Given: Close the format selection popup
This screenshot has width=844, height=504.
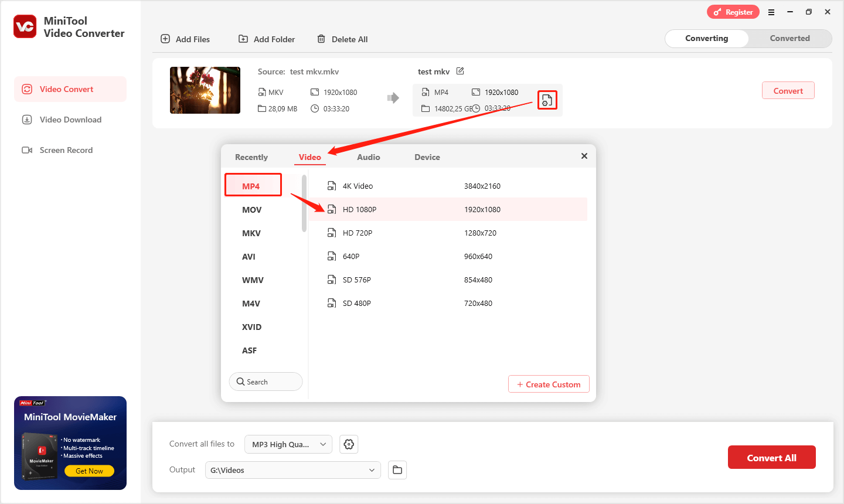Looking at the screenshot, I should [x=584, y=156].
